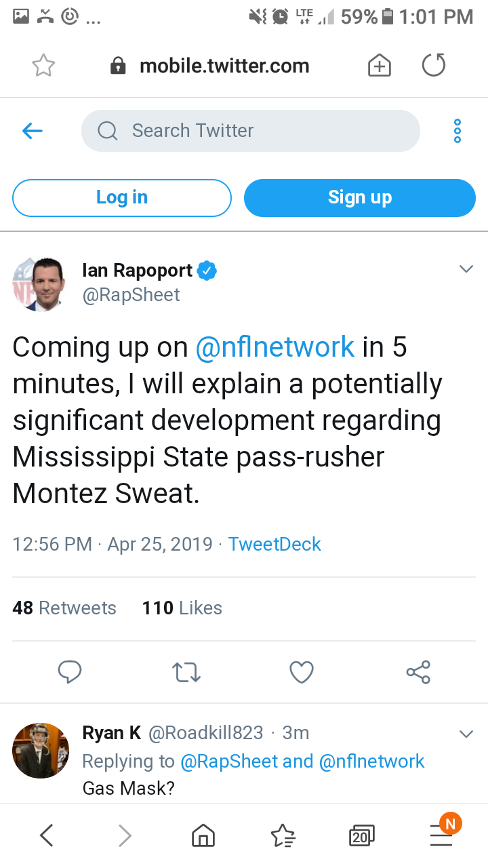
Task: Reload the page using refresh icon
Action: pos(433,65)
